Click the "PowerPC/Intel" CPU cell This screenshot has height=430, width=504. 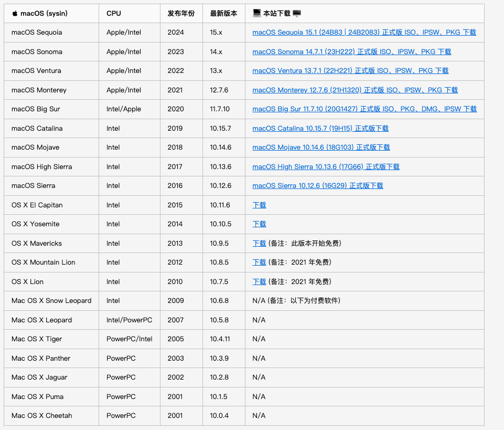[129, 339]
